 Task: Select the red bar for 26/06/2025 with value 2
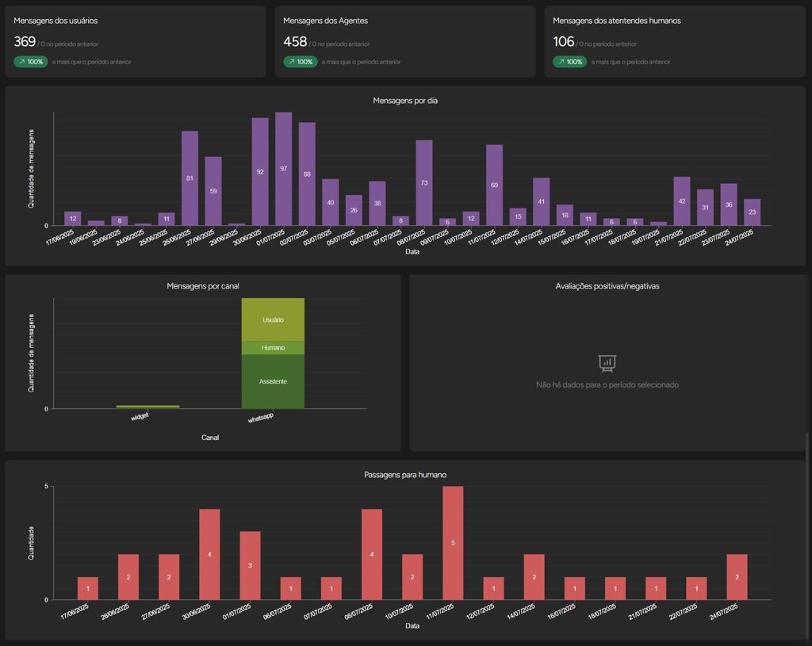point(128,577)
